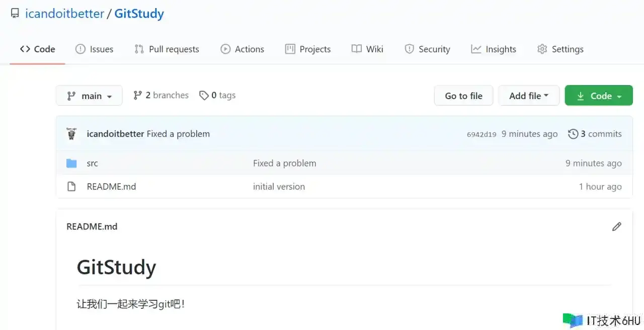Screen dimensions: 644x330
Task: Click the branch icon beside 2 branches
Action: 137,95
